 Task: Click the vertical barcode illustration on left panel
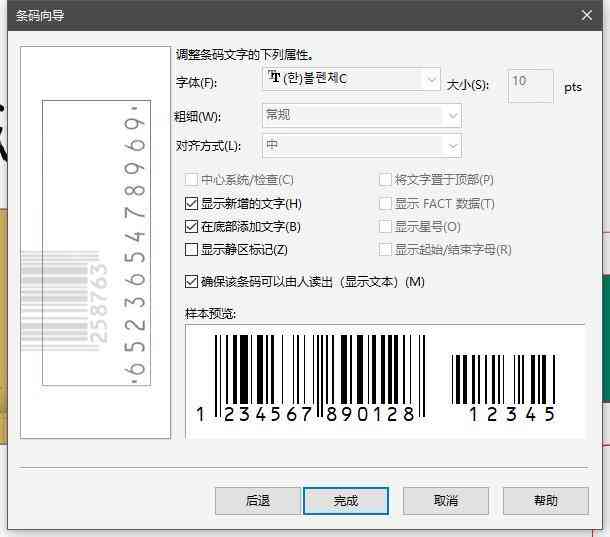click(x=96, y=243)
